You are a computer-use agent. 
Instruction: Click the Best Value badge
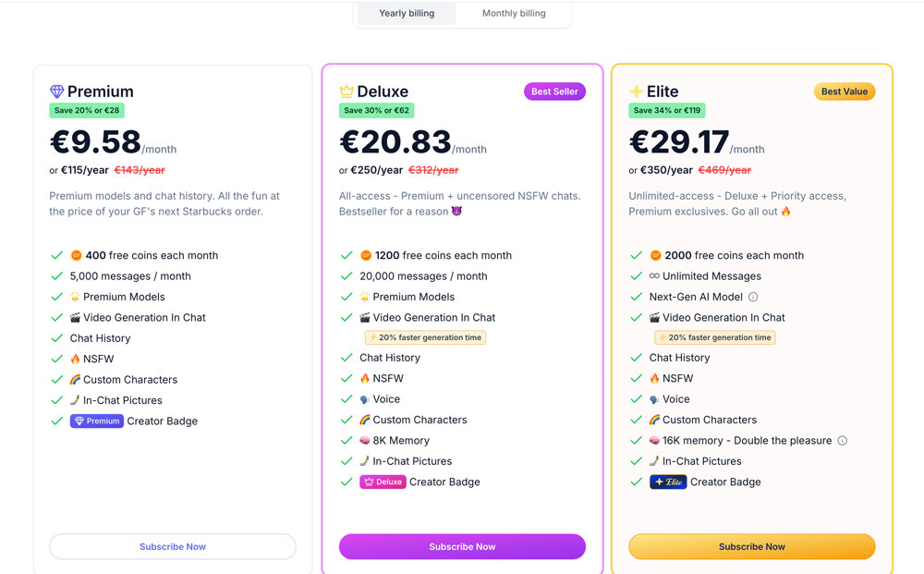(x=844, y=92)
